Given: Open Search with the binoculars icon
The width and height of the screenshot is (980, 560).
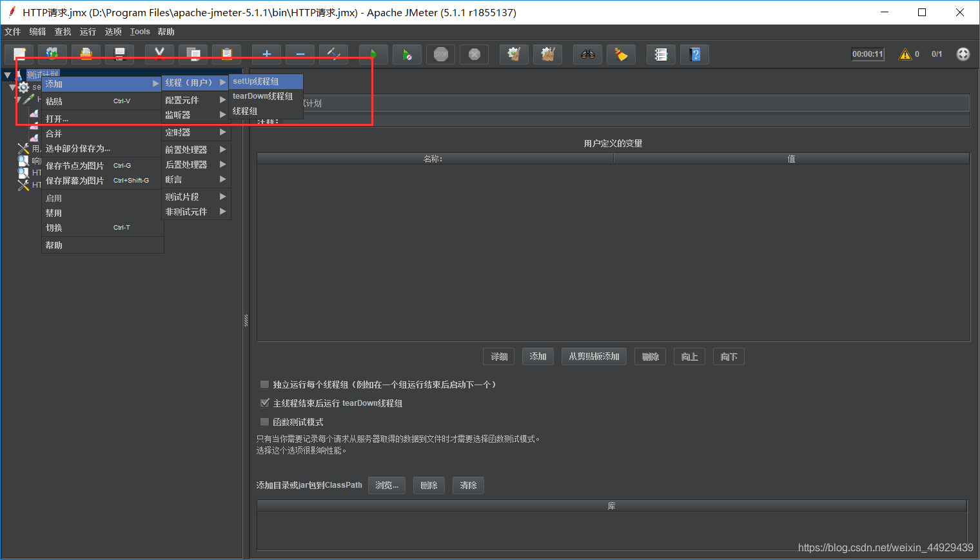Looking at the screenshot, I should [587, 54].
